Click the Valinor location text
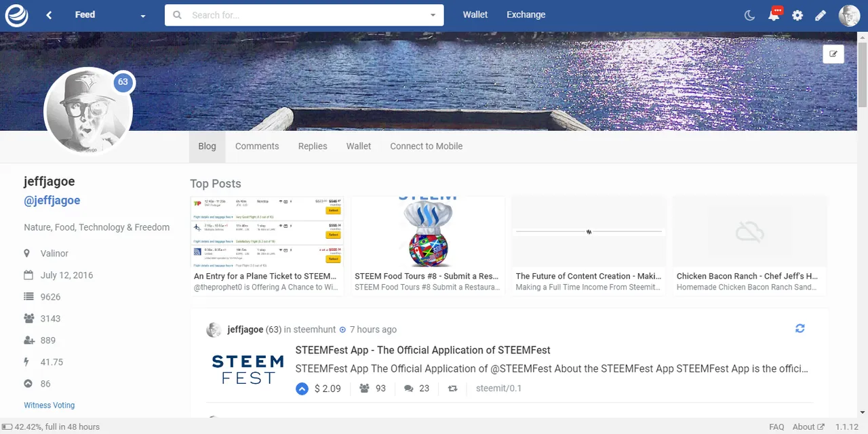The image size is (868, 434). click(54, 253)
